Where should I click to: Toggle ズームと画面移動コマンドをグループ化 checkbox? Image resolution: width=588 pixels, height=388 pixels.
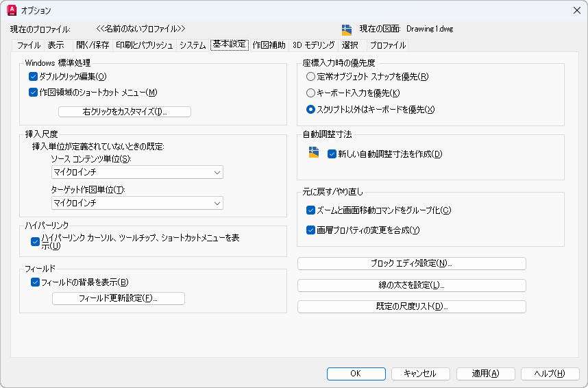310,210
